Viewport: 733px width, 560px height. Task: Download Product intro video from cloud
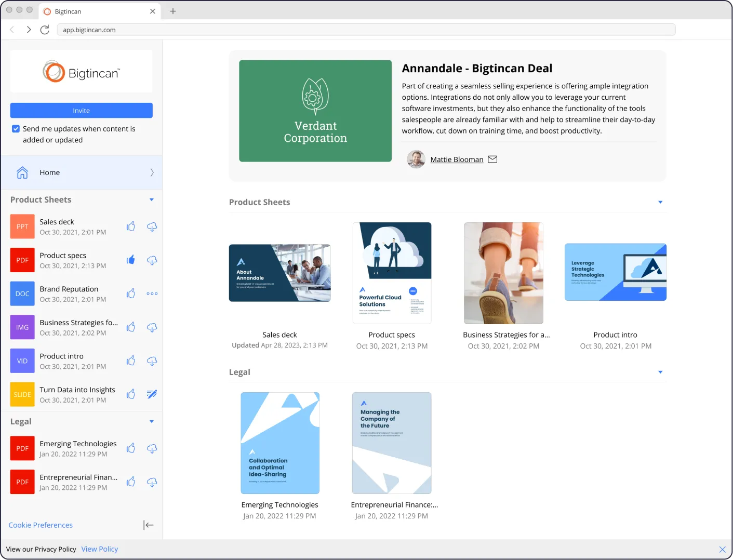152,361
